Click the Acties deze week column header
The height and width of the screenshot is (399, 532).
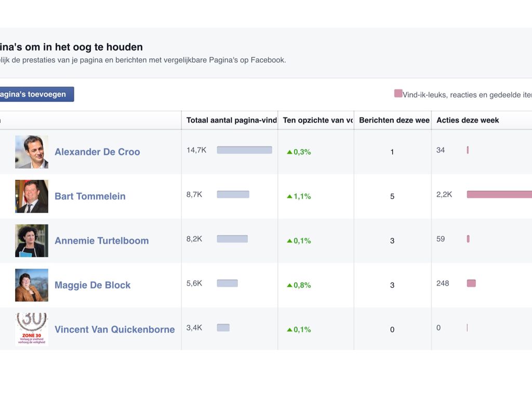[468, 120]
